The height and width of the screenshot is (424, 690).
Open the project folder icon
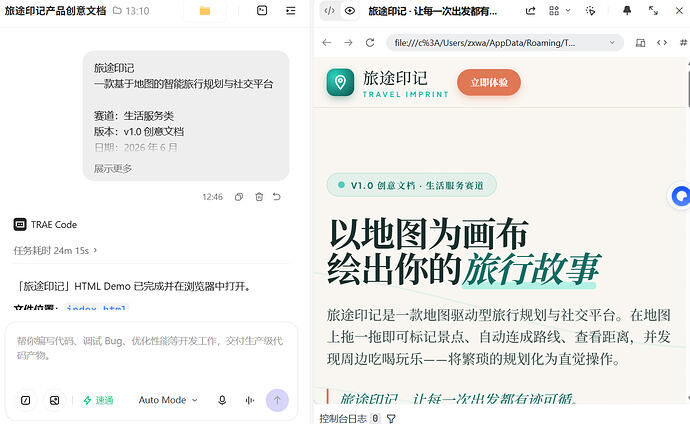[x=205, y=11]
